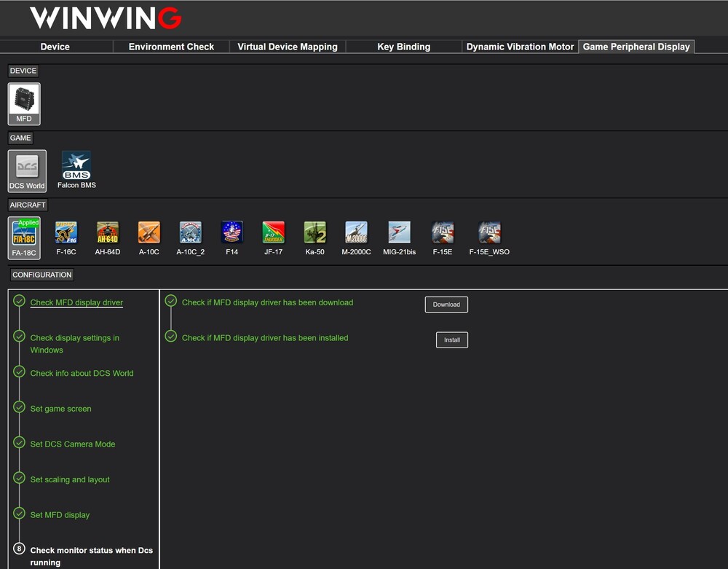Click 'Check if MFD display driver has been download'
Screen dimensions: 728x569
point(267,302)
